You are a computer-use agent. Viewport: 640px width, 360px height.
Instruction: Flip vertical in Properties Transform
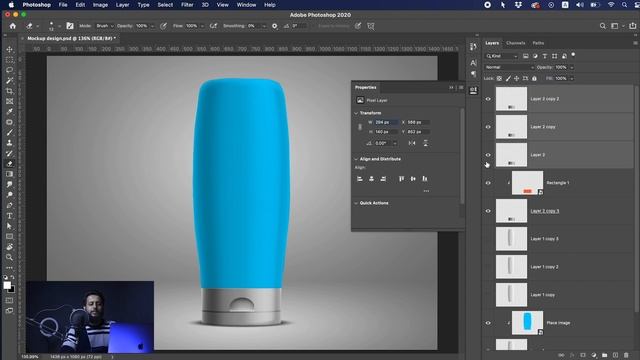tap(425, 143)
